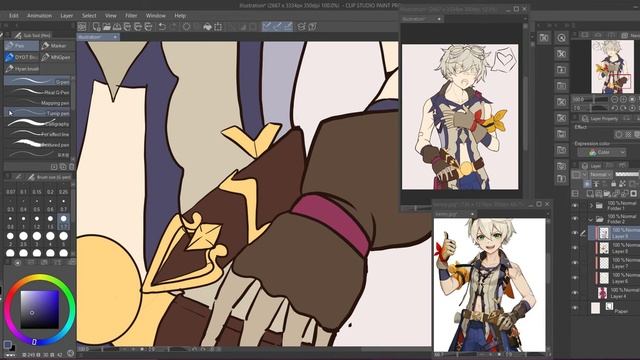The image size is (640, 360).
Task: Choose the Mapping pen brush
Action: (38, 102)
